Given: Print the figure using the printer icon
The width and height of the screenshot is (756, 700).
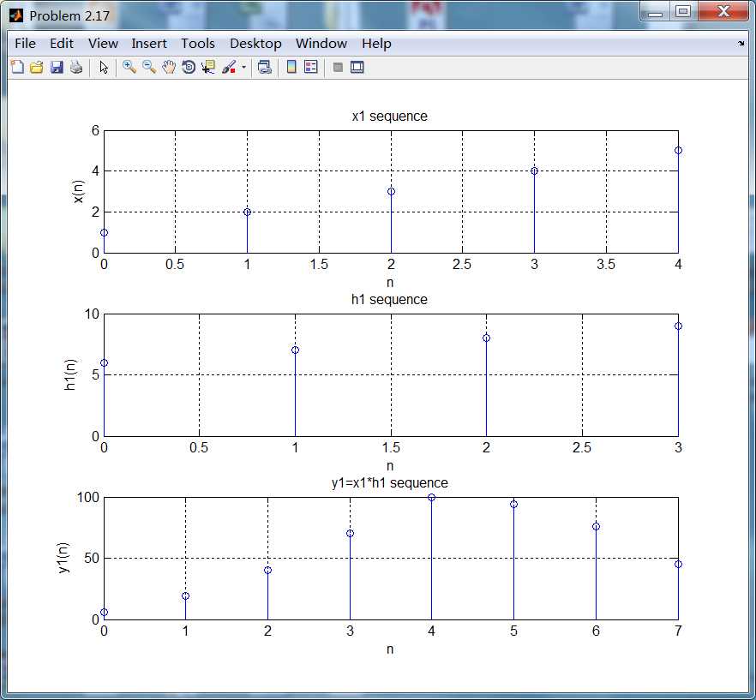Looking at the screenshot, I should (x=76, y=67).
